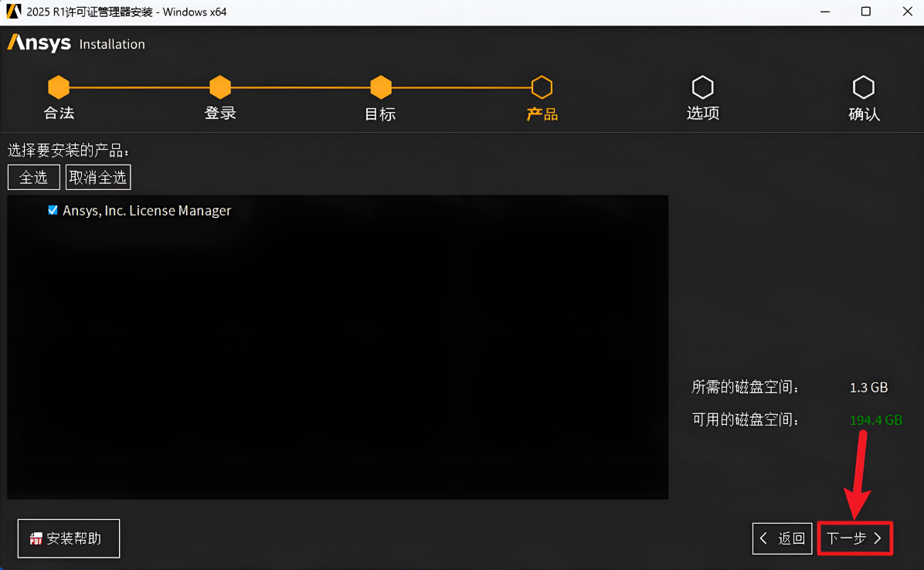Uncheck Ansys, Inc. License Manager checkbox
Screen dimensions: 924x570
[53, 210]
